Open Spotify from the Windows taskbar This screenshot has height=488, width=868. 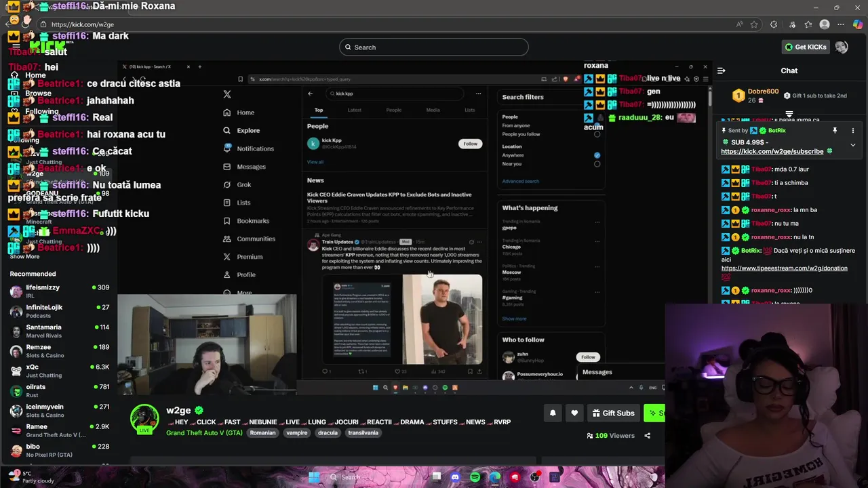coord(475,477)
